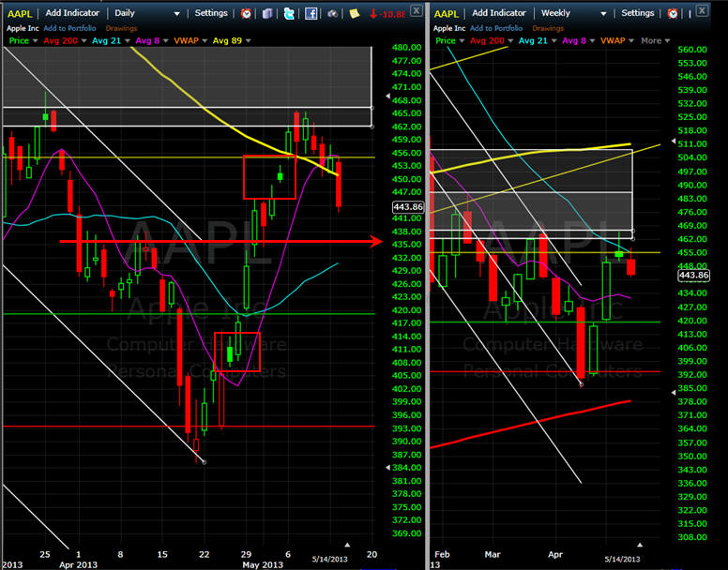
Task: Open the Daily timeframe dropdown
Action: 177,14
